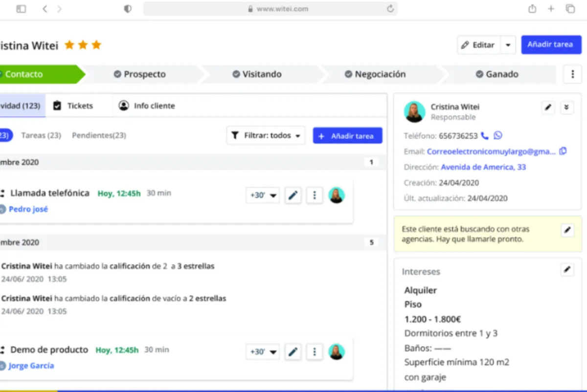Click the www.witei.com address bar
The height and width of the screenshot is (392, 587).
coord(270,9)
